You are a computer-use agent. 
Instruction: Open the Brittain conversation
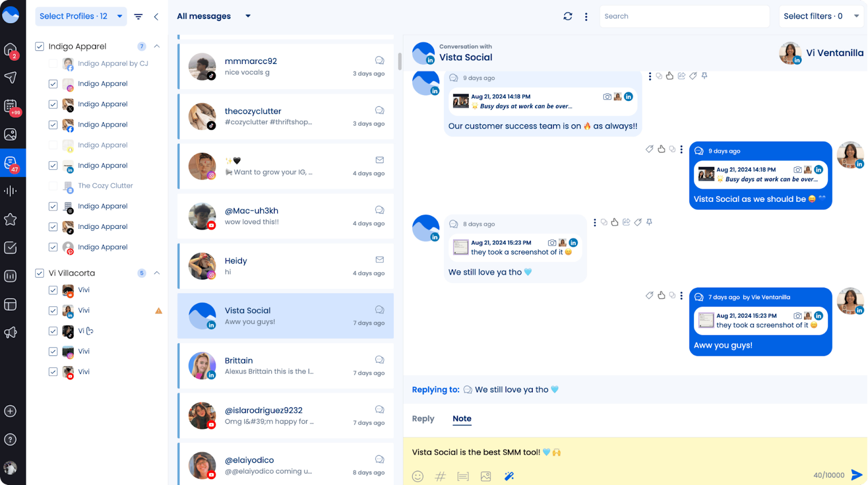(x=286, y=366)
